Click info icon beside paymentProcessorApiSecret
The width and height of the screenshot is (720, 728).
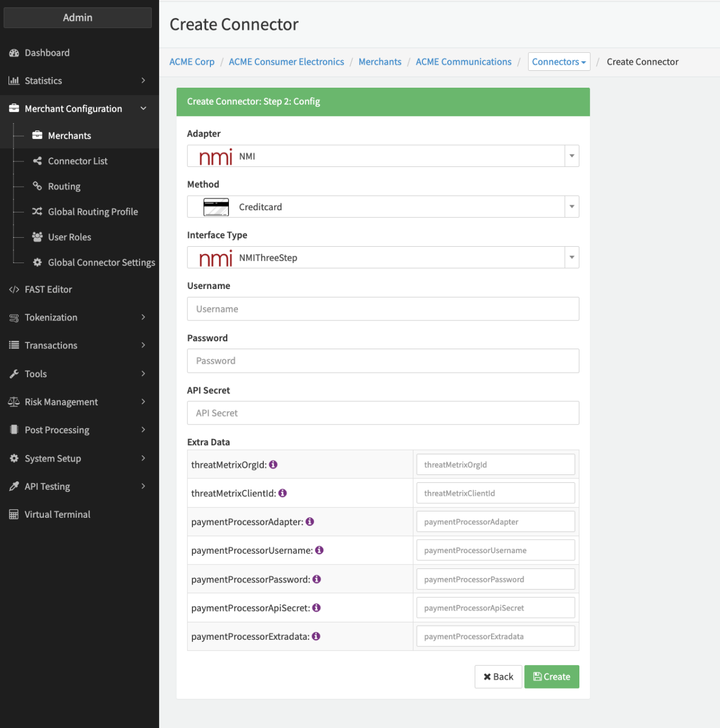317,608
